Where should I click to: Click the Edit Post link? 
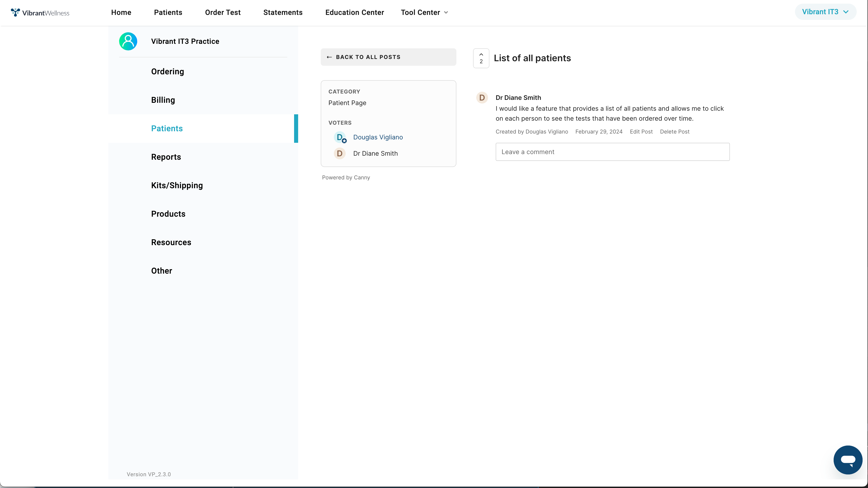tap(641, 132)
